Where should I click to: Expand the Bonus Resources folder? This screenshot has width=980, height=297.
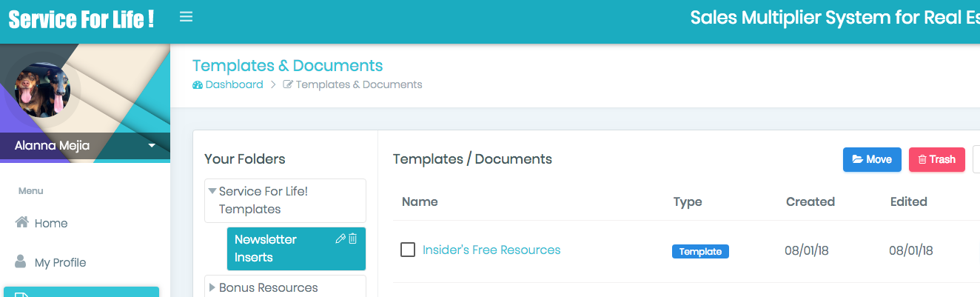pyautogui.click(x=212, y=287)
